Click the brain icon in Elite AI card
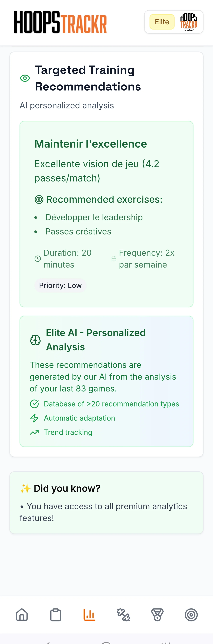The image size is (213, 644). [x=35, y=340]
